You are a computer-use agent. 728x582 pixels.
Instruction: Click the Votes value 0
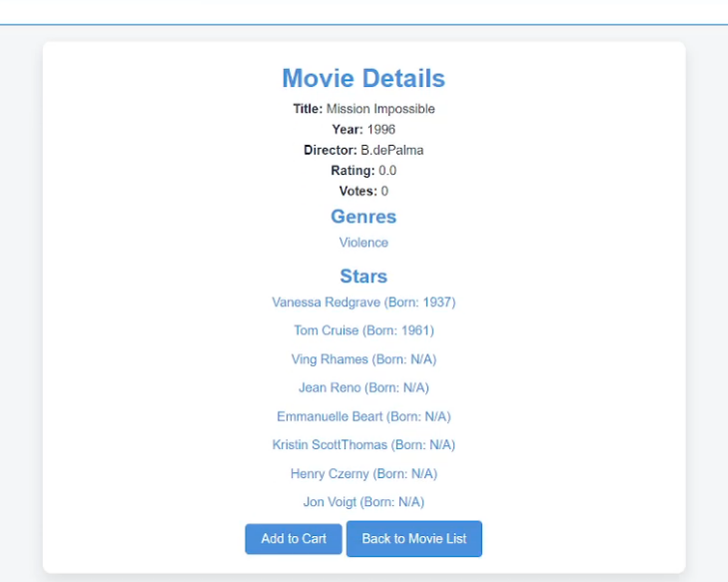pos(384,192)
